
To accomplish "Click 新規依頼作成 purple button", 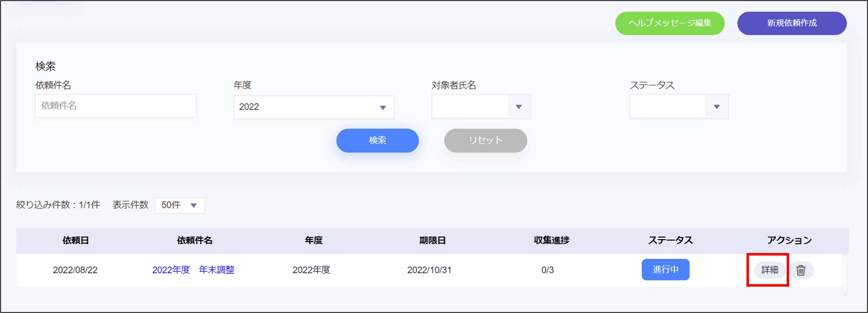I will pyautogui.click(x=791, y=23).
